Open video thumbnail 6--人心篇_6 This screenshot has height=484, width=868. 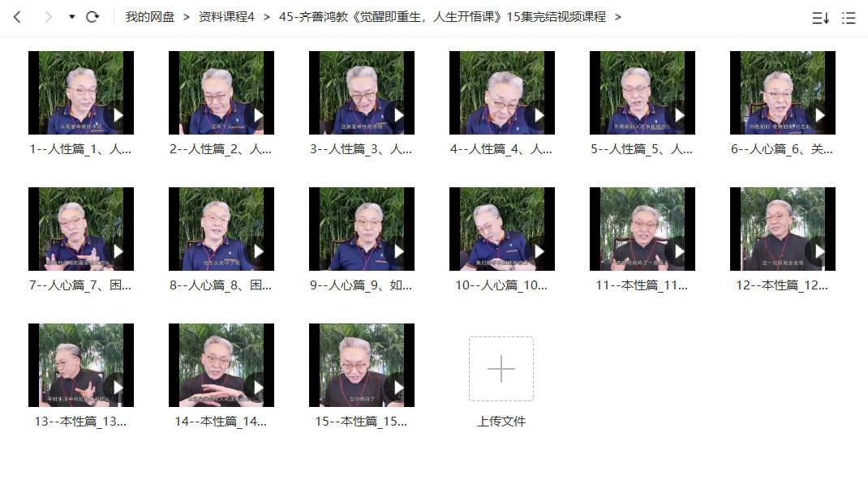[783, 92]
